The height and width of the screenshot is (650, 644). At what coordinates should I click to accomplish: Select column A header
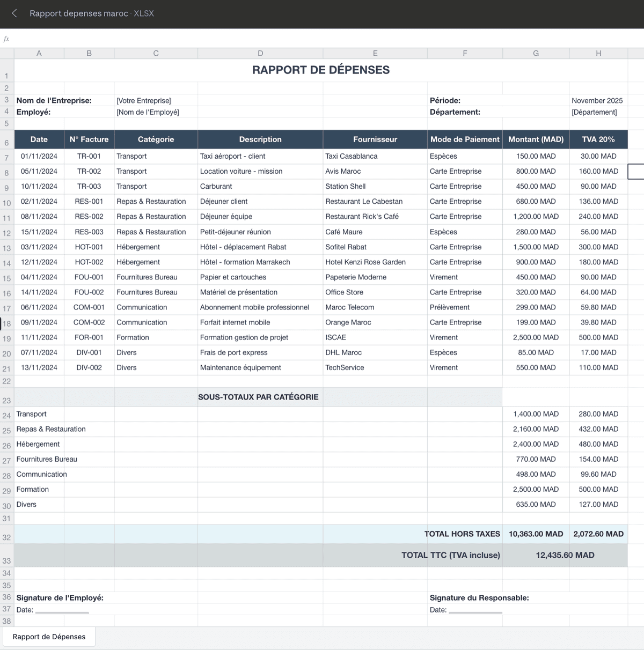coord(39,53)
